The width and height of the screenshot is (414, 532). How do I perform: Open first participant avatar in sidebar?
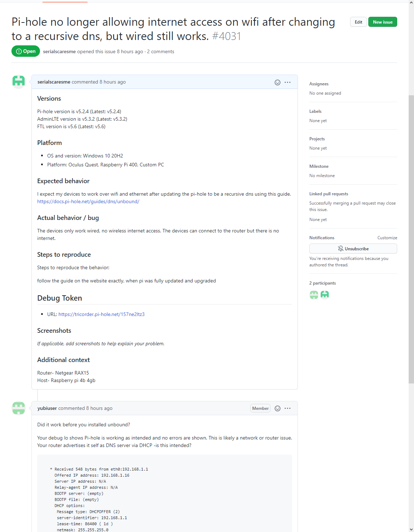tap(314, 295)
